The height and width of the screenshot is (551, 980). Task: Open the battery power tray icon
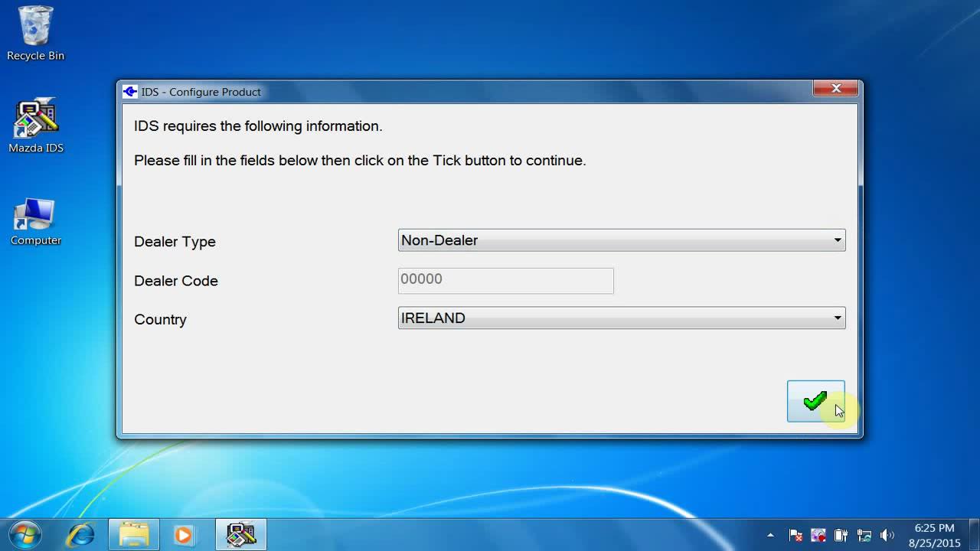coord(841,536)
